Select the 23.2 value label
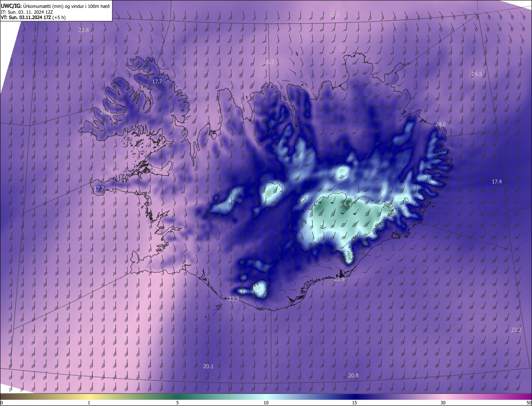Image resolution: width=532 pixels, height=406 pixels. pyautogui.click(x=516, y=330)
